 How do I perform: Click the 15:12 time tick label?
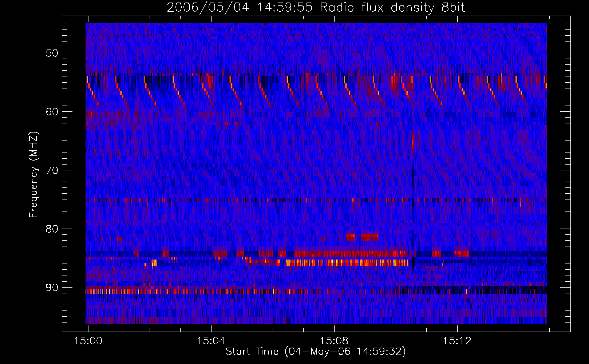457,341
